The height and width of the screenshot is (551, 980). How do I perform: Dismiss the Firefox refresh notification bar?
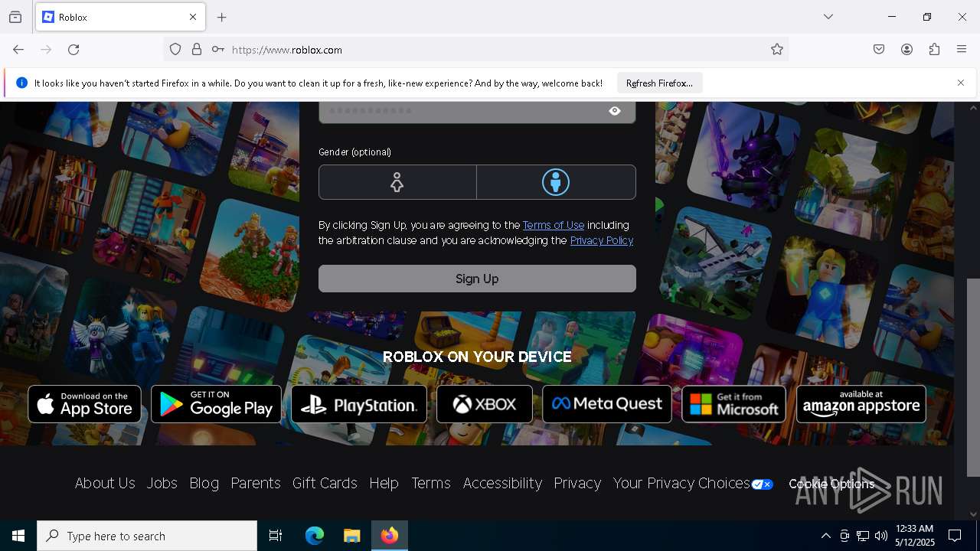(x=961, y=83)
